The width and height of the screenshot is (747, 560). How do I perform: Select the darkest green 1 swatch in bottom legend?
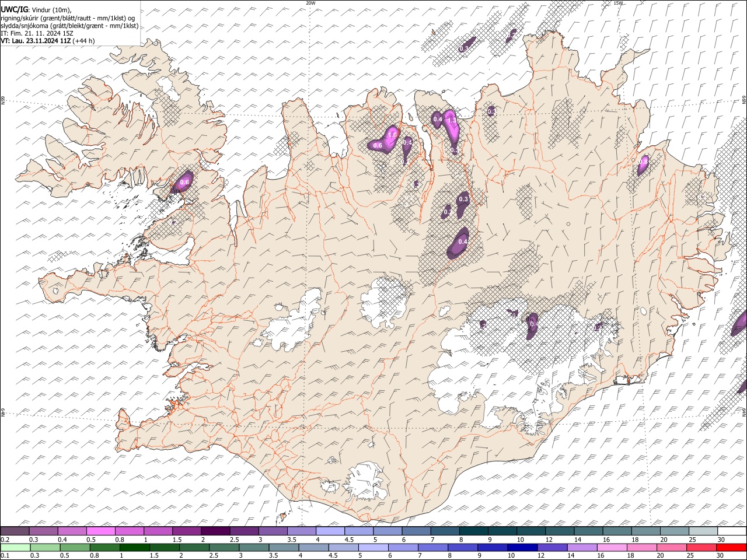(x=134, y=547)
